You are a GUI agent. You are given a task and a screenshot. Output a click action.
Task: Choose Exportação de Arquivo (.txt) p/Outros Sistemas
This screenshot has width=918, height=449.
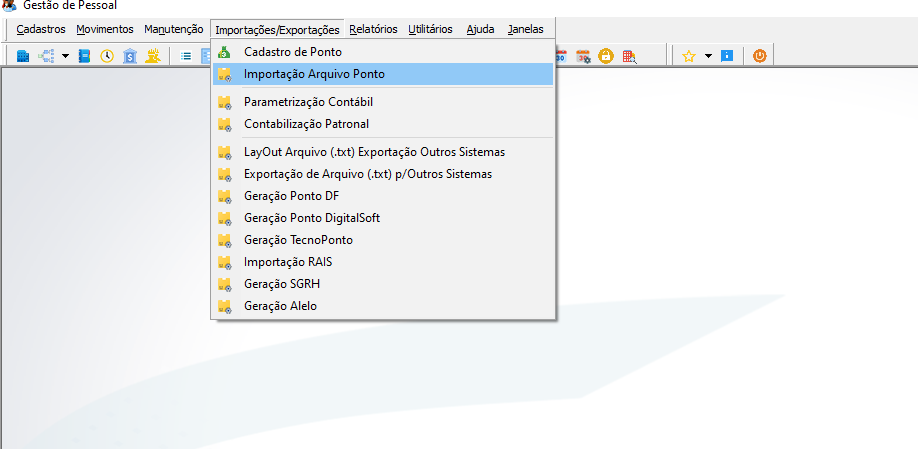(x=383, y=174)
